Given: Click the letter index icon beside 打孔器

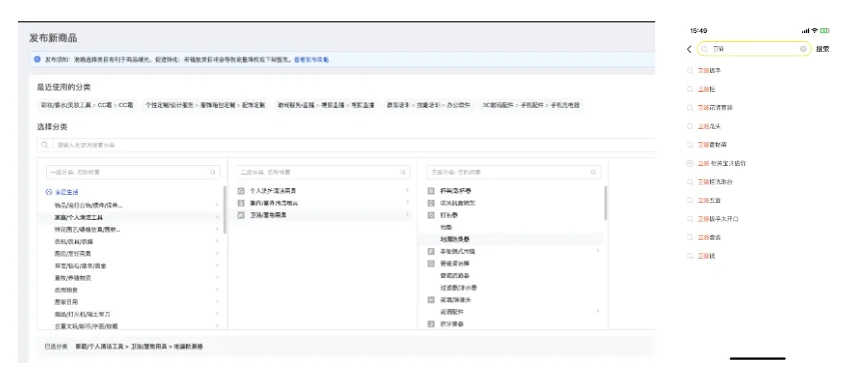Looking at the screenshot, I should point(432,215).
